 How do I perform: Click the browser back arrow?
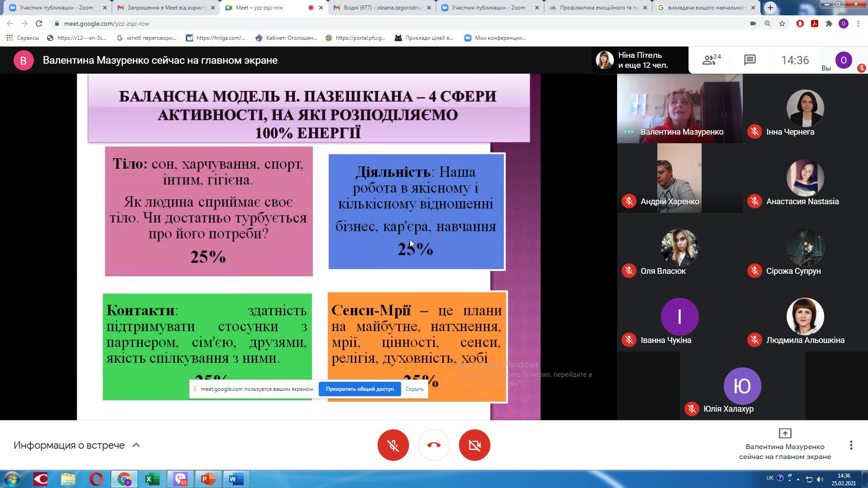pyautogui.click(x=10, y=23)
